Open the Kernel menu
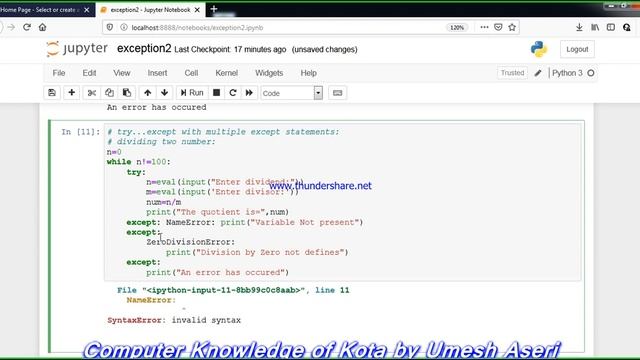The height and width of the screenshot is (360, 640). [227, 73]
